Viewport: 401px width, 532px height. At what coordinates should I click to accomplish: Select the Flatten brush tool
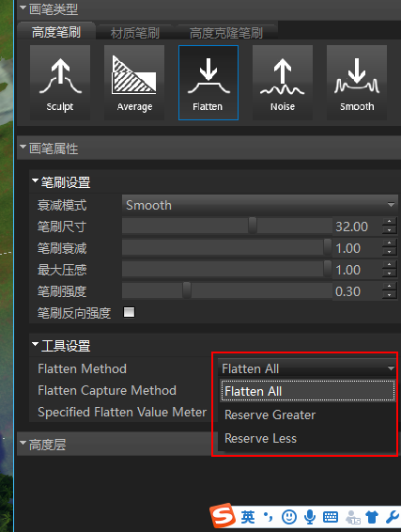pyautogui.click(x=208, y=83)
